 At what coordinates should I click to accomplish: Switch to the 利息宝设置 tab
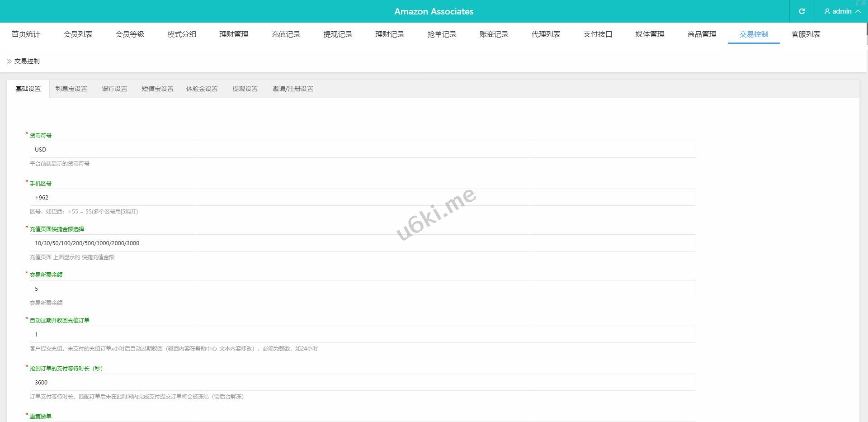point(71,89)
